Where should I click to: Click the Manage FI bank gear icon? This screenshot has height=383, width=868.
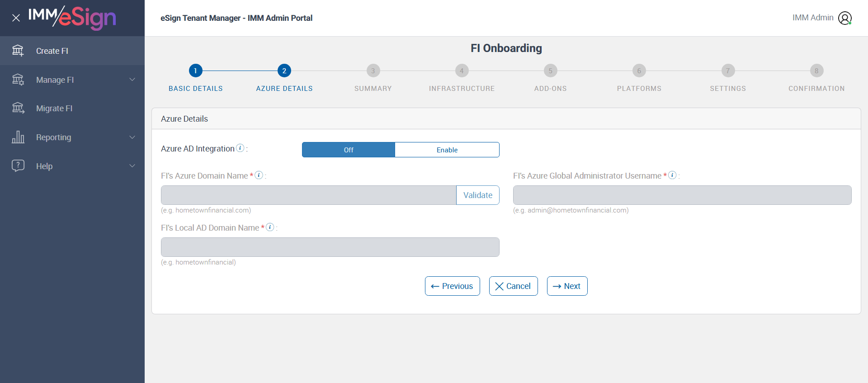click(x=18, y=80)
